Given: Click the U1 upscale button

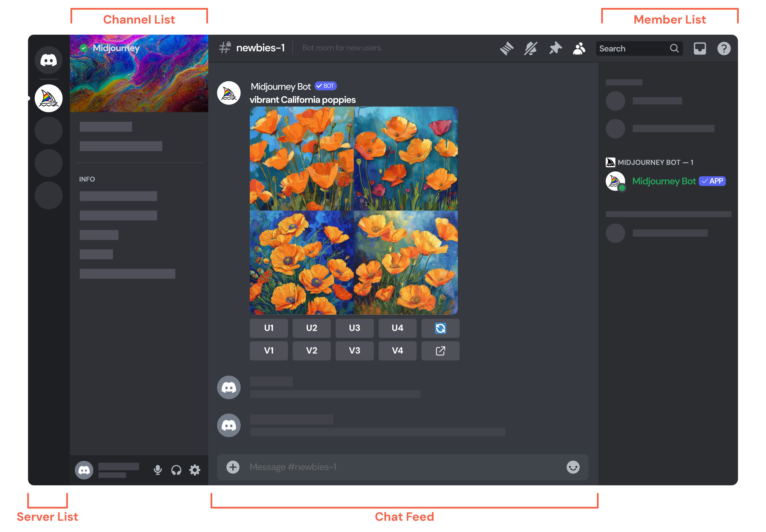Looking at the screenshot, I should 269,328.
